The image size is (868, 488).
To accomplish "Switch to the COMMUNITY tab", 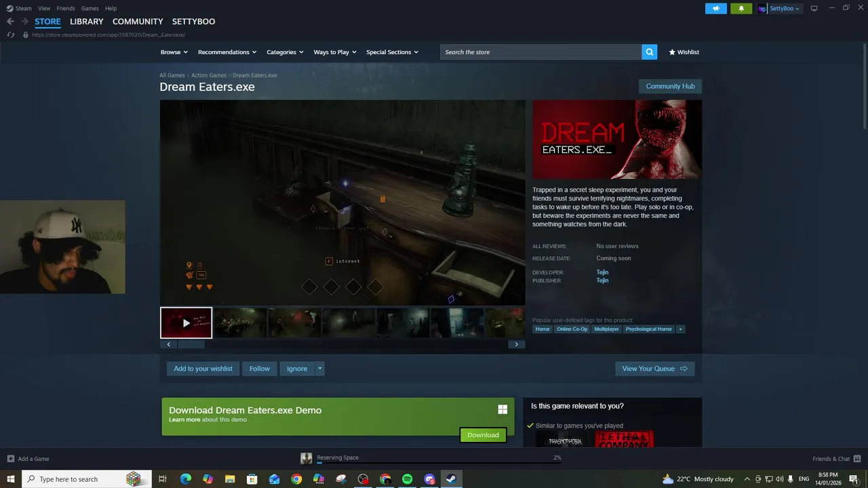I will coord(138,22).
